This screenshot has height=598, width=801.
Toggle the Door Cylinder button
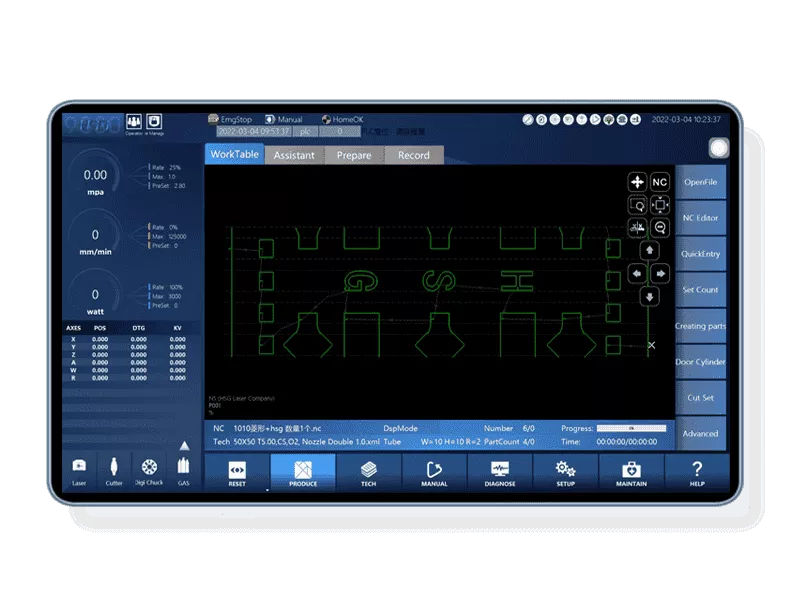click(700, 362)
